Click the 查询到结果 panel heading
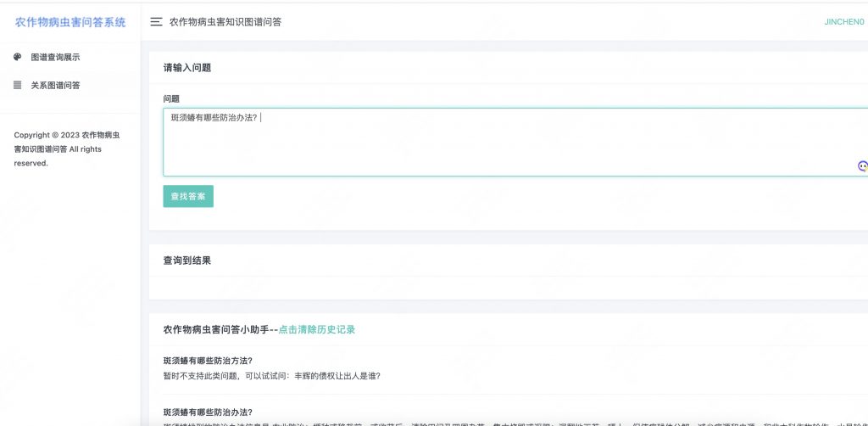Image resolution: width=868 pixels, height=426 pixels. (187, 261)
